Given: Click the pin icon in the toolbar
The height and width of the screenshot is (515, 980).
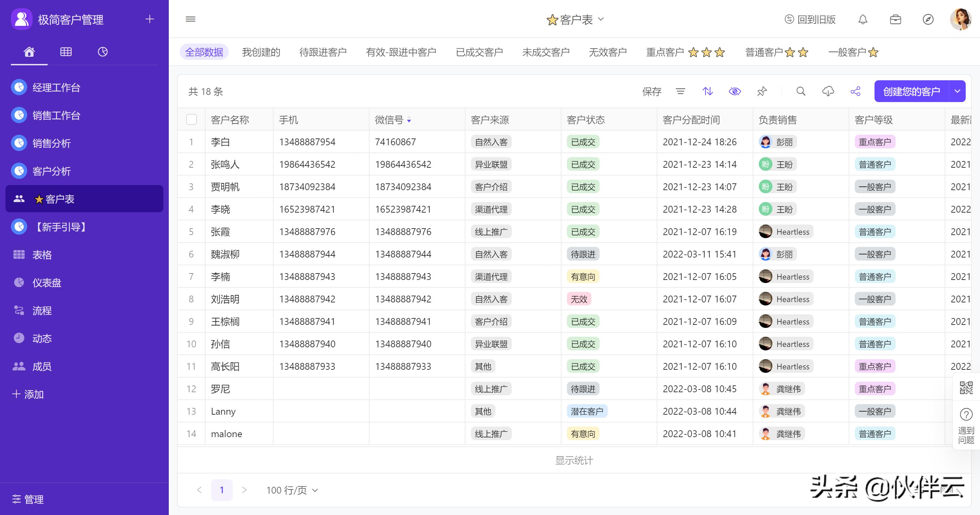Looking at the screenshot, I should tap(762, 91).
